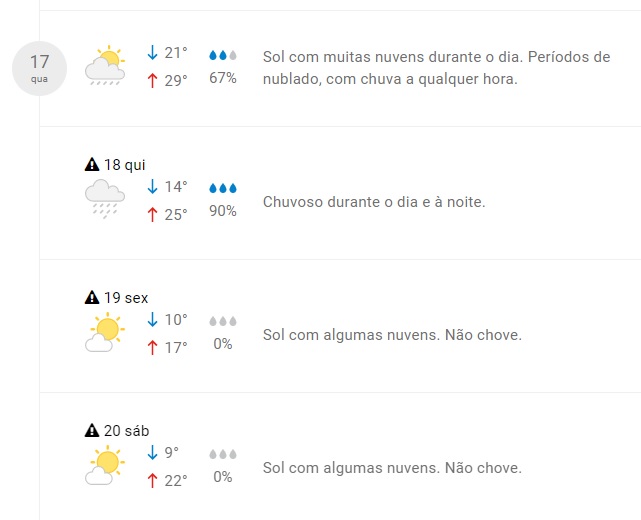Click the warning triangle next to 18 qui
Screen dimensions: 641x520
(x=92, y=164)
